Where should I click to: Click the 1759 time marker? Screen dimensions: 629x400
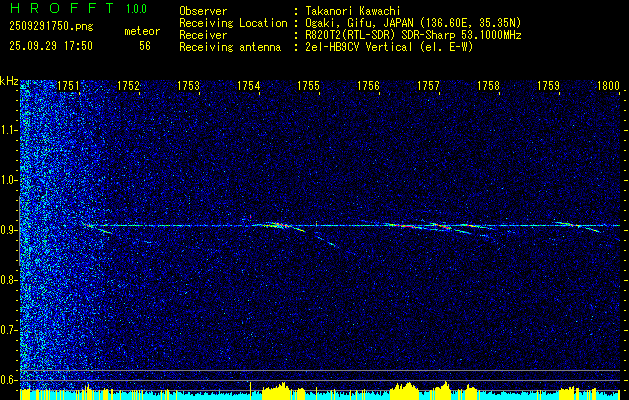pos(548,86)
